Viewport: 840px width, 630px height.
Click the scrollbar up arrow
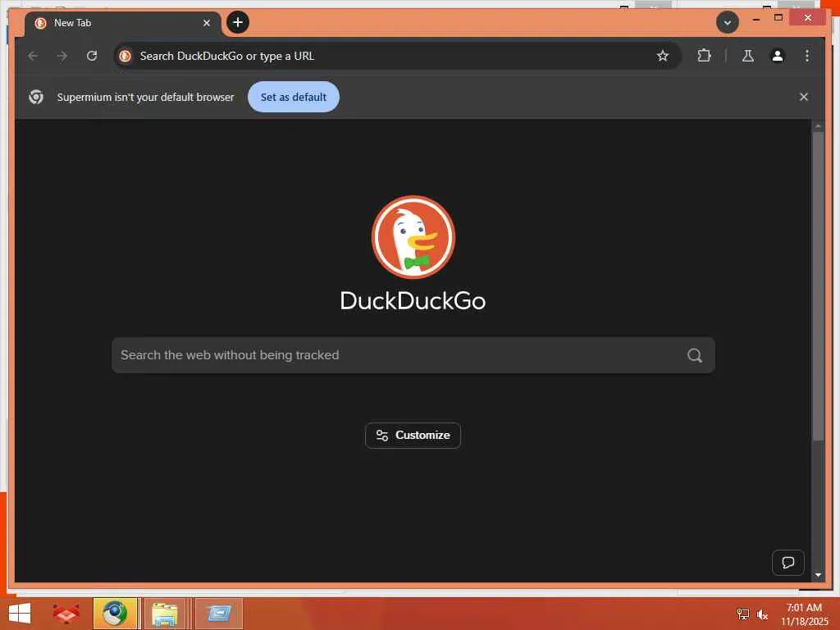(x=818, y=126)
